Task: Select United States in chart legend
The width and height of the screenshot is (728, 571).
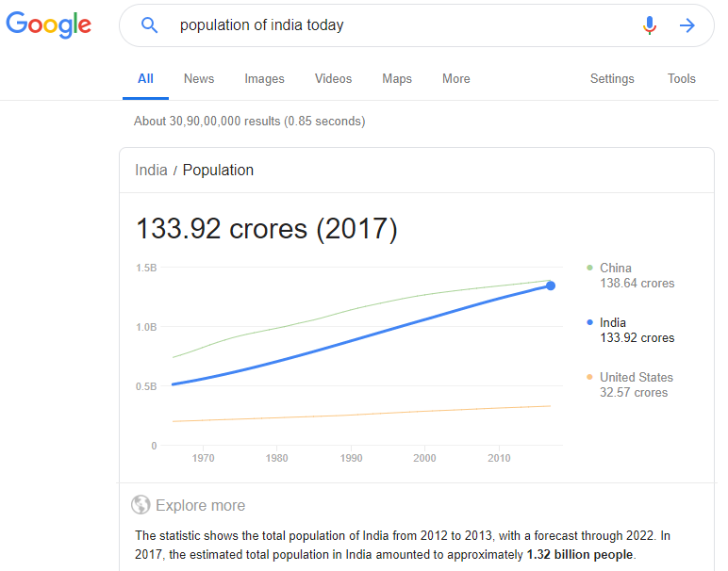Action: [636, 378]
